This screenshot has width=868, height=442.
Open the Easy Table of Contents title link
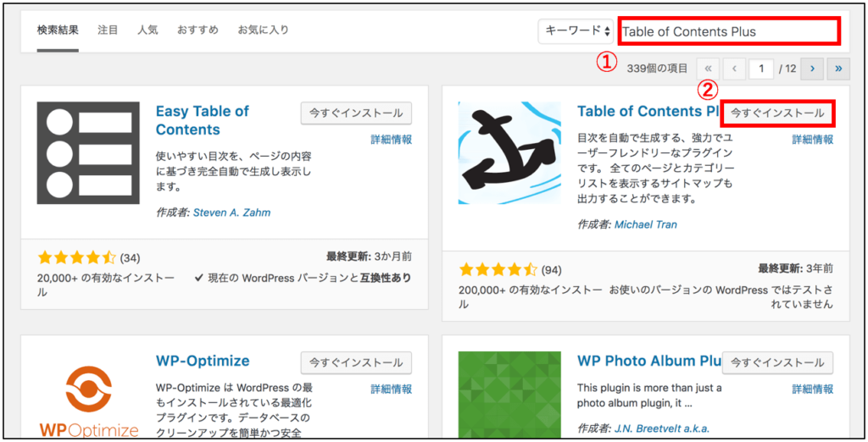(203, 120)
